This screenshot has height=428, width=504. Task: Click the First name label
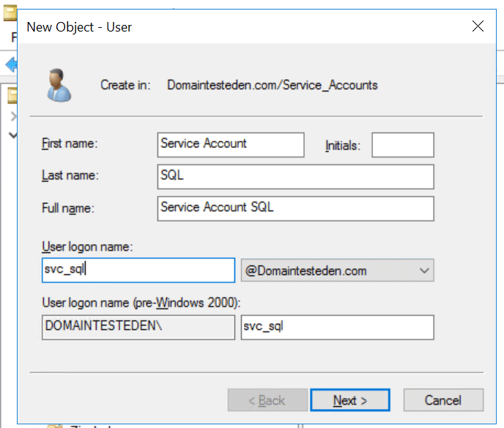(x=70, y=144)
